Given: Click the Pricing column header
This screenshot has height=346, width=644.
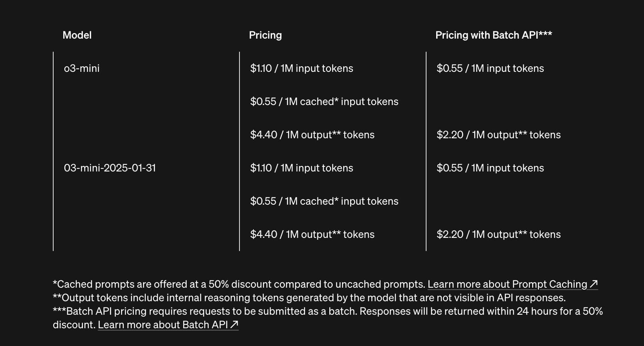Looking at the screenshot, I should [x=265, y=35].
